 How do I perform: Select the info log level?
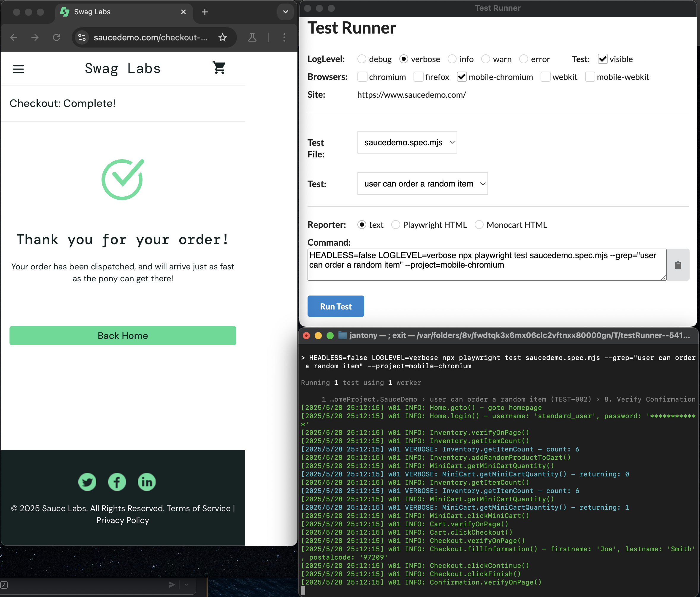(452, 59)
